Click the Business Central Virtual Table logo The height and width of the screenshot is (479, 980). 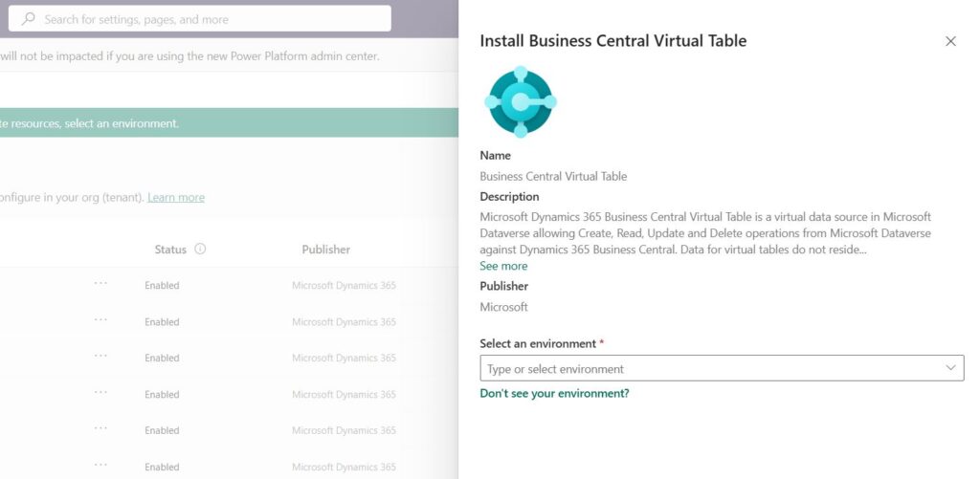[520, 101]
